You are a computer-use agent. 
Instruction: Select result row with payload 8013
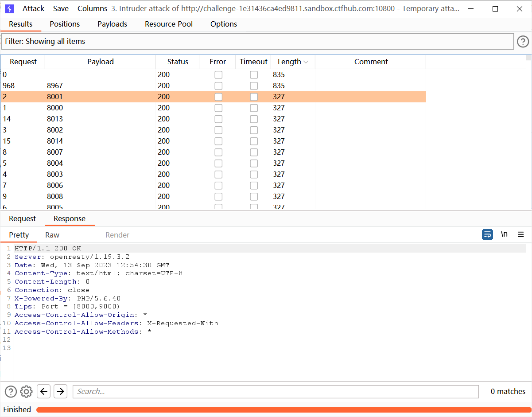coord(213,119)
